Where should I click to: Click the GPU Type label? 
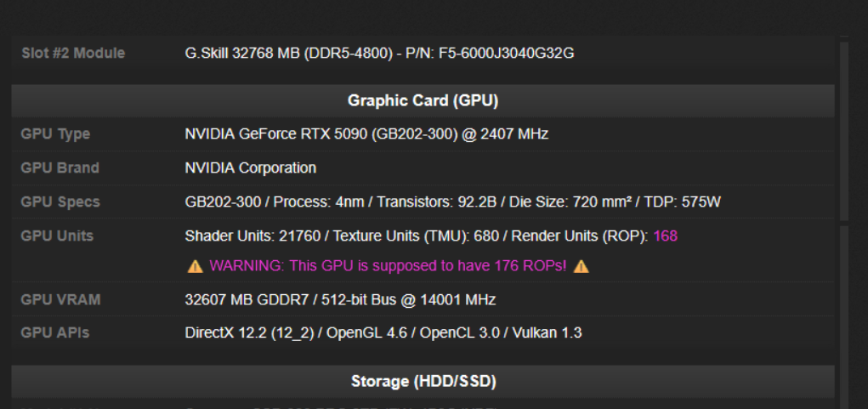(x=55, y=134)
